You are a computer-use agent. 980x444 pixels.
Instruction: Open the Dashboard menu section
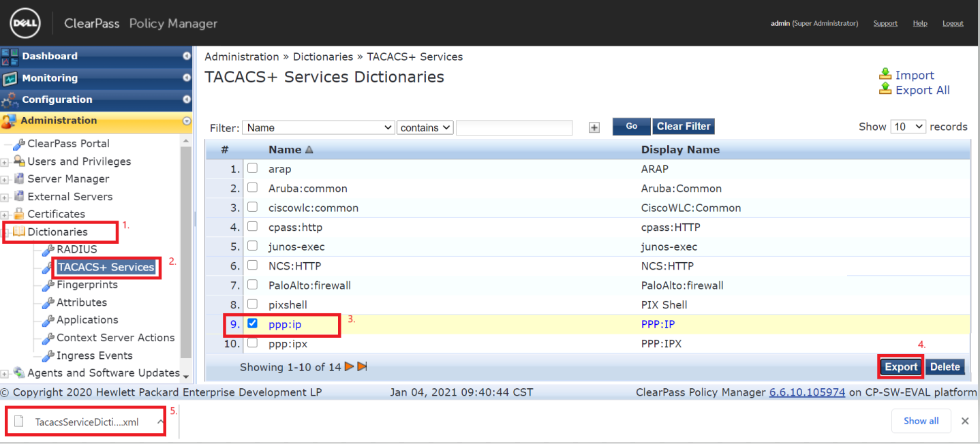pyautogui.click(x=96, y=57)
